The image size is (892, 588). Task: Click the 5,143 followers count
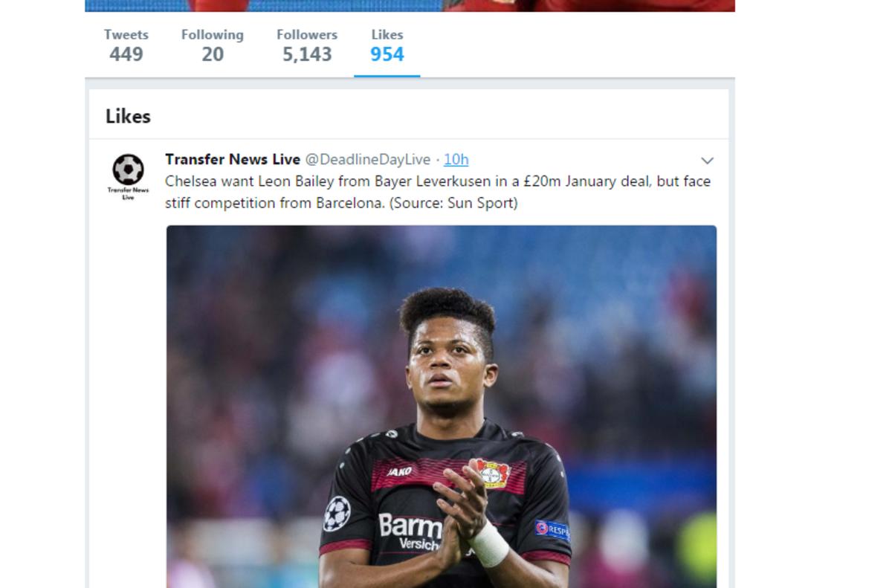pyautogui.click(x=306, y=54)
